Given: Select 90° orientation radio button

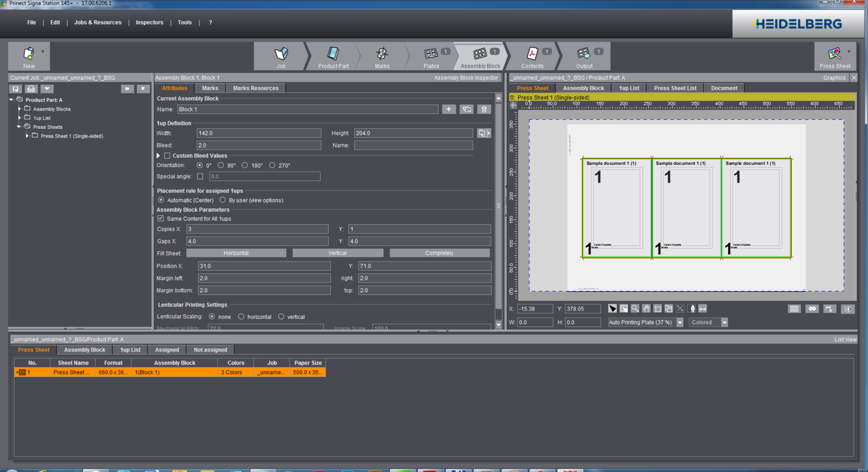Looking at the screenshot, I should point(221,165).
